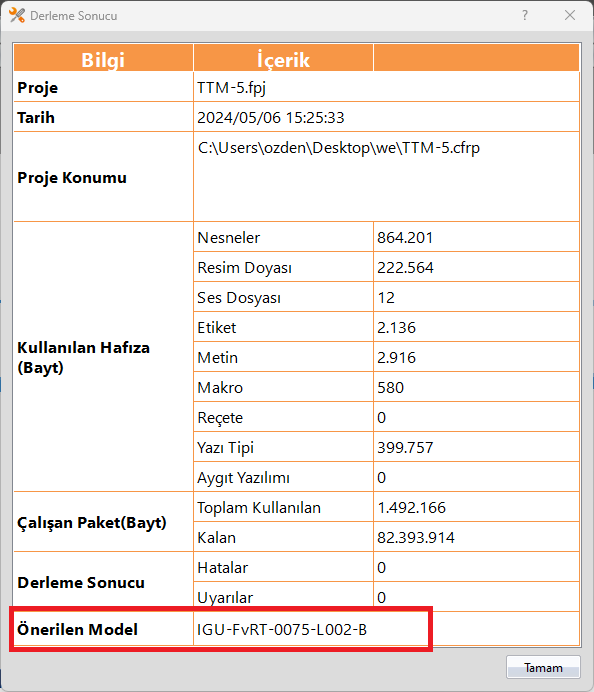Screen dimensions: 594x692
Task: Click the Proje Konumu label
Action: [72, 177]
